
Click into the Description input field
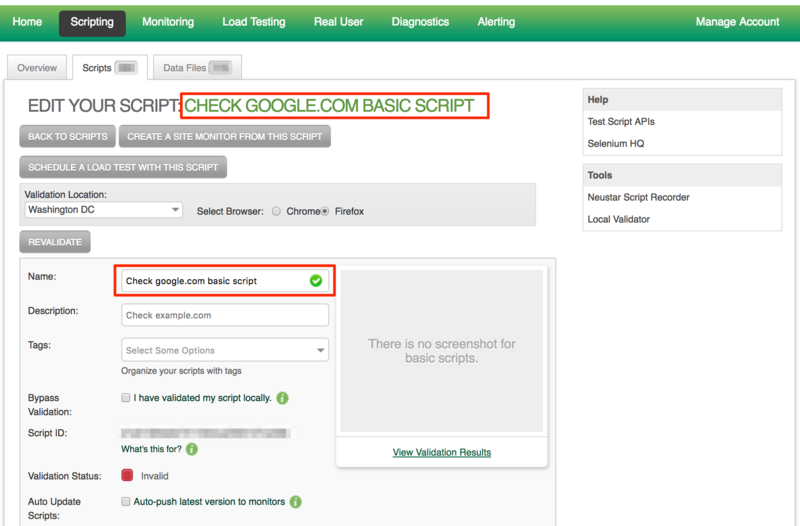(225, 315)
